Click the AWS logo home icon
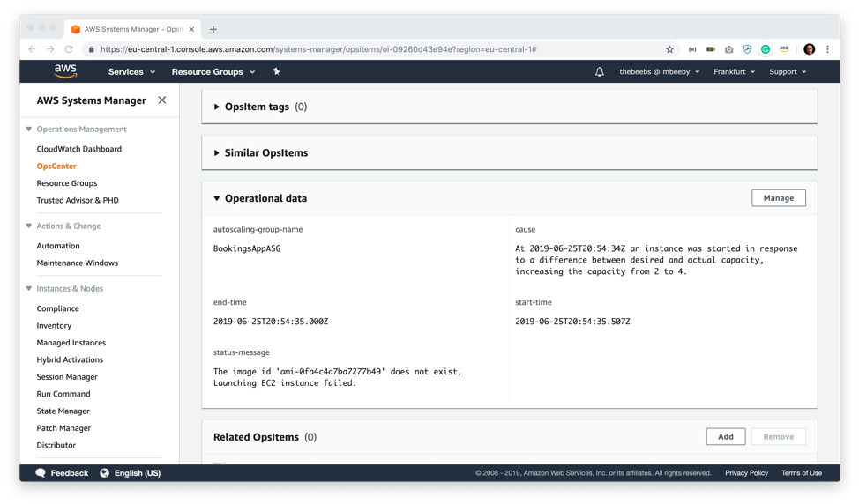 [65, 71]
